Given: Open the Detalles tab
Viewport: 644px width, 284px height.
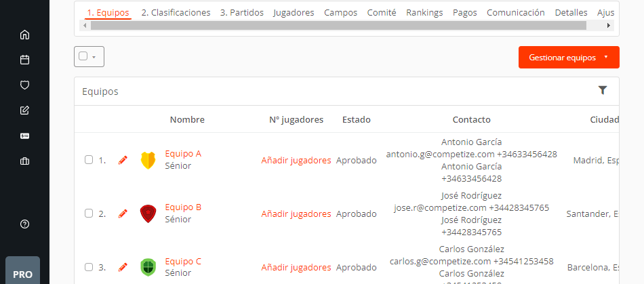Looking at the screenshot, I should click(571, 13).
